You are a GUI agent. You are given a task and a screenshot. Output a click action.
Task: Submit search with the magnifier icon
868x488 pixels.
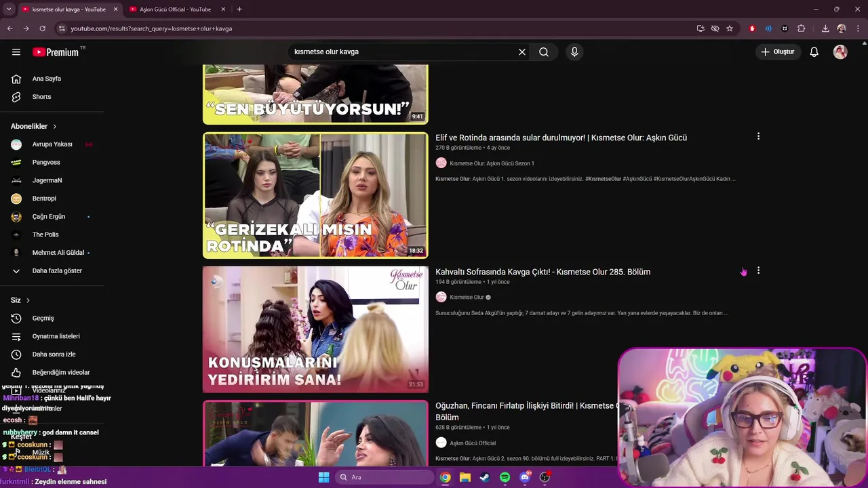click(544, 52)
